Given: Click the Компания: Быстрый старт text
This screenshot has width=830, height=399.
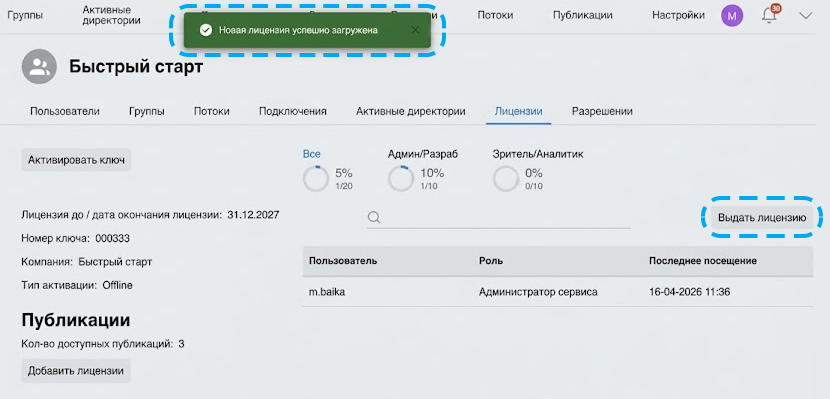Looking at the screenshot, I should (x=87, y=261).
